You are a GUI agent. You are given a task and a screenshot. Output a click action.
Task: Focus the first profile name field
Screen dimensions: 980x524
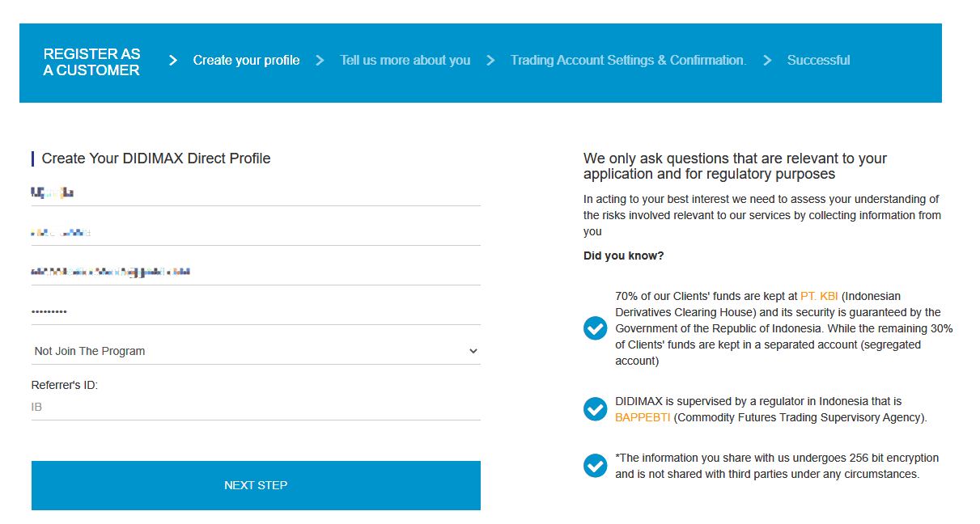click(x=256, y=192)
